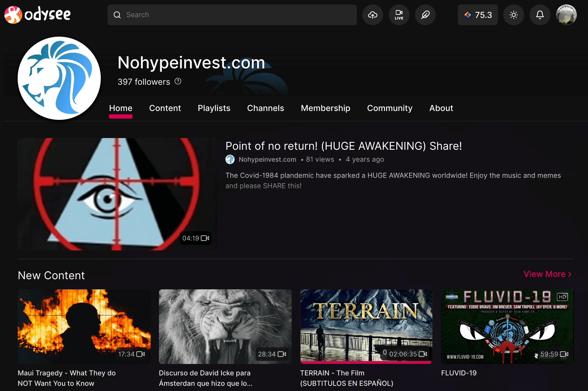Screen dimensions: 588x391
Task: Start a livestream with the LIVE icon
Action: pyautogui.click(x=399, y=15)
